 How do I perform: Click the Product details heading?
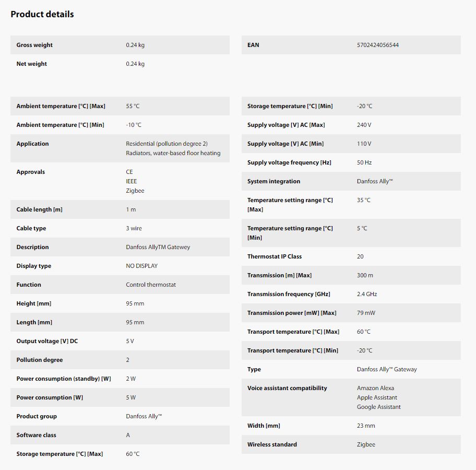42,14
